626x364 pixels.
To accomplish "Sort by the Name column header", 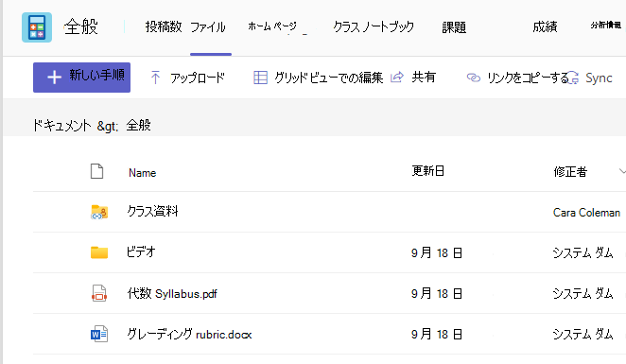I will (x=142, y=173).
